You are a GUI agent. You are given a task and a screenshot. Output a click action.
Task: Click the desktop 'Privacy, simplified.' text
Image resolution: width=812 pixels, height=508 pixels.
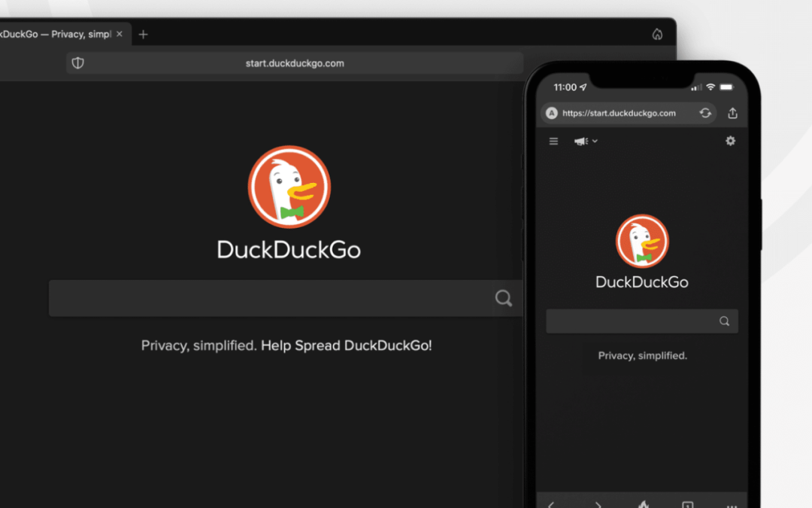coord(198,345)
